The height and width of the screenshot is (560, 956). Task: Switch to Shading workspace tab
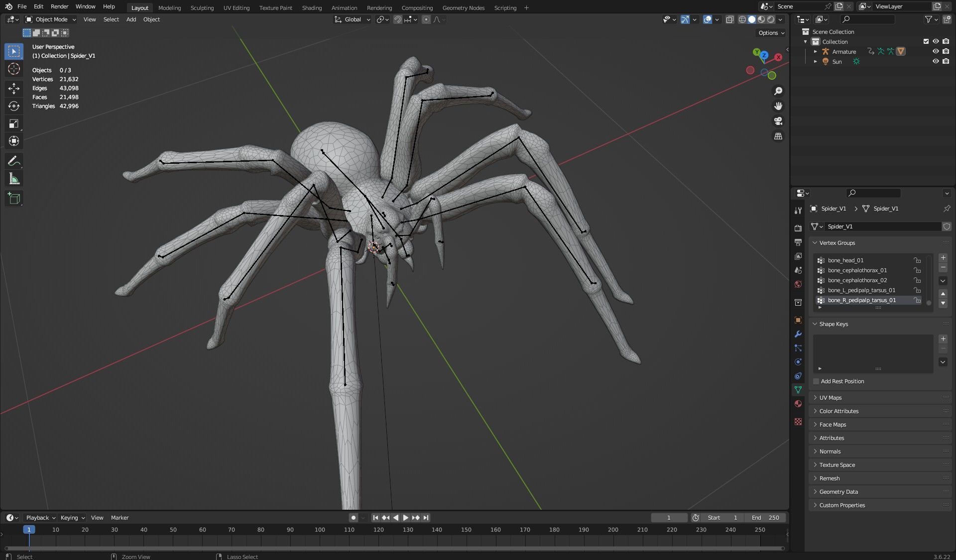pyautogui.click(x=312, y=7)
